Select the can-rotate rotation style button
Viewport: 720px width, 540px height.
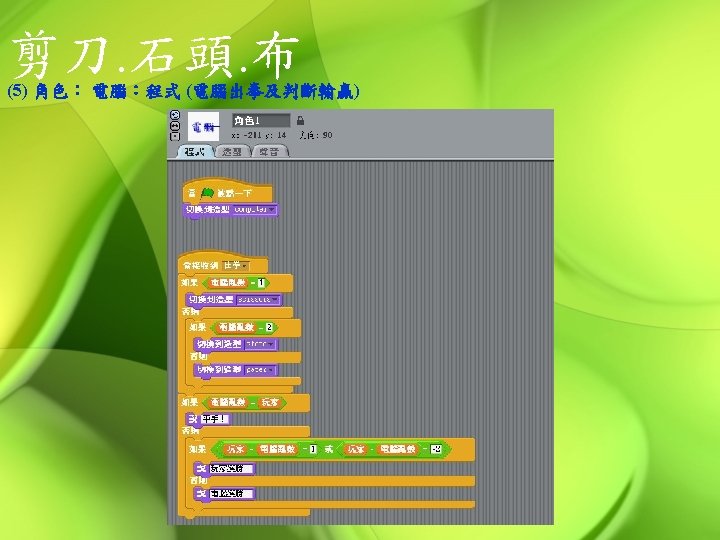point(174,116)
